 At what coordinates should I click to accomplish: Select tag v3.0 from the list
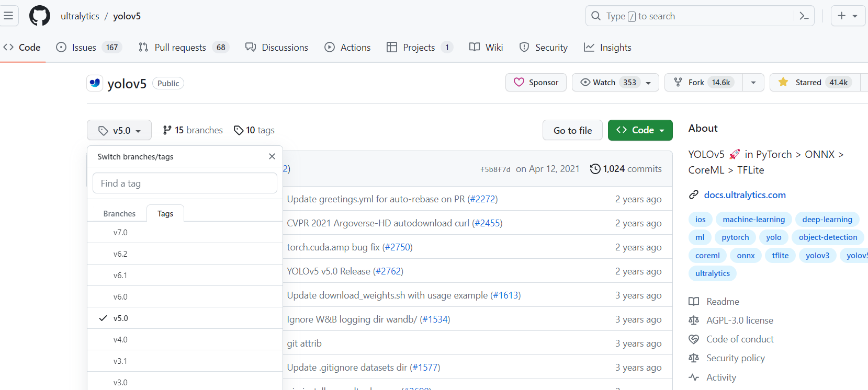coord(185,381)
